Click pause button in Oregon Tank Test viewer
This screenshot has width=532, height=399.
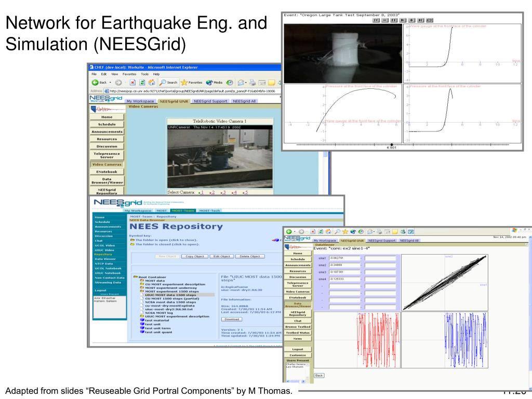click(394, 20)
